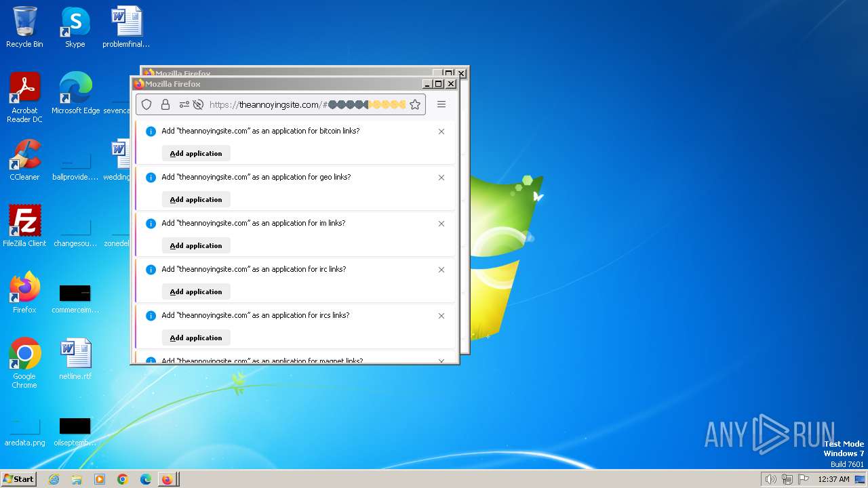Click the Show desktop button

[860, 479]
